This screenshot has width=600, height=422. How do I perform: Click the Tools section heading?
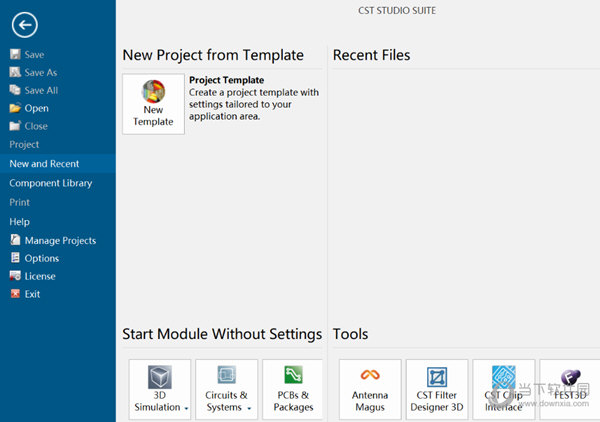point(350,334)
